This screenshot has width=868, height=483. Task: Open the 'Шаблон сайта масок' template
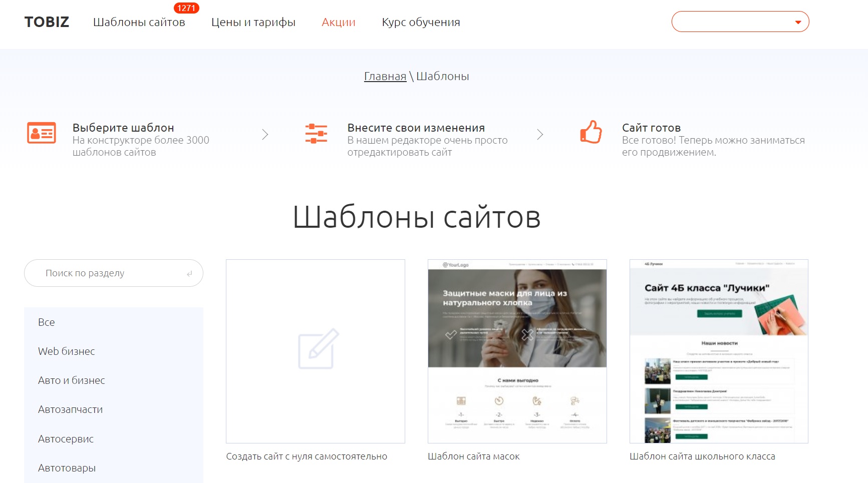pos(474,456)
